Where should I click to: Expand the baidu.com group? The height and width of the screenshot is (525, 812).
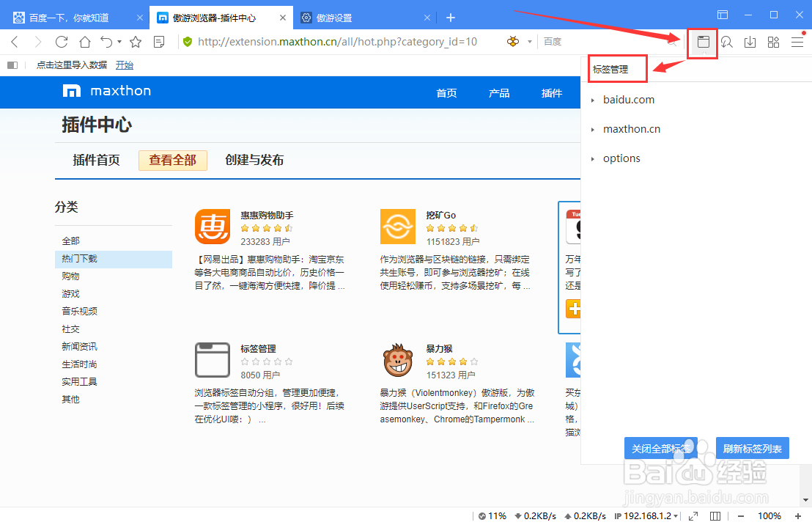593,100
